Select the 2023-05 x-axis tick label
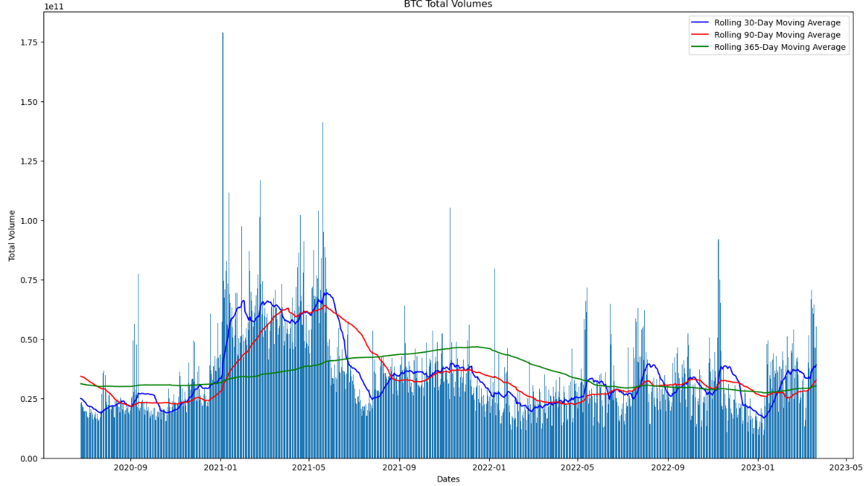 (x=846, y=467)
